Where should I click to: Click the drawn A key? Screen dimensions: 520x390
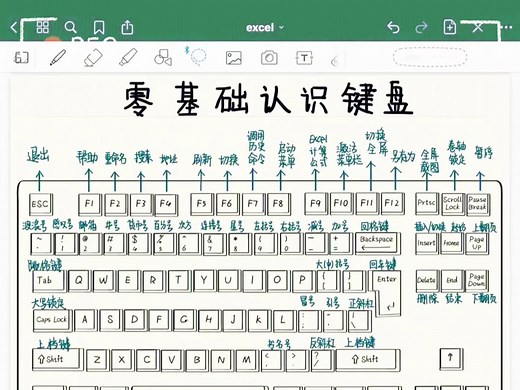click(x=85, y=320)
